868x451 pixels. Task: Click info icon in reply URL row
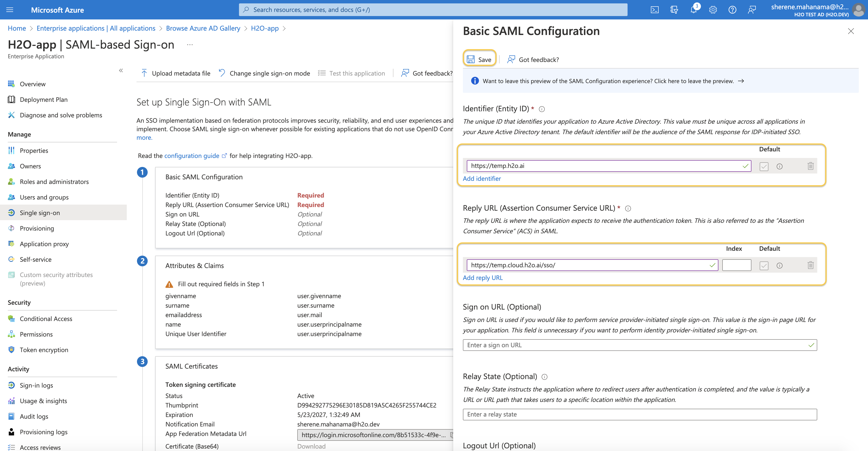[x=779, y=266]
